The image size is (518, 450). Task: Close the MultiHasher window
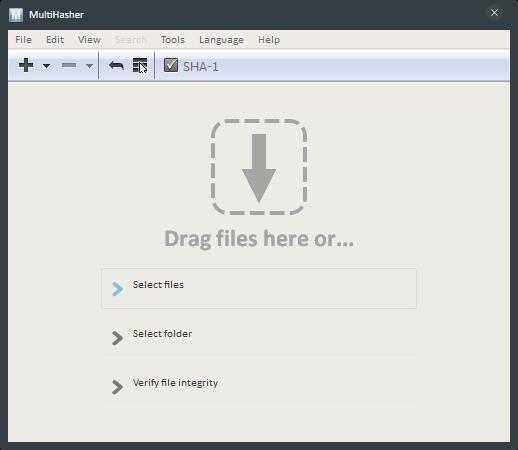pyautogui.click(x=494, y=13)
